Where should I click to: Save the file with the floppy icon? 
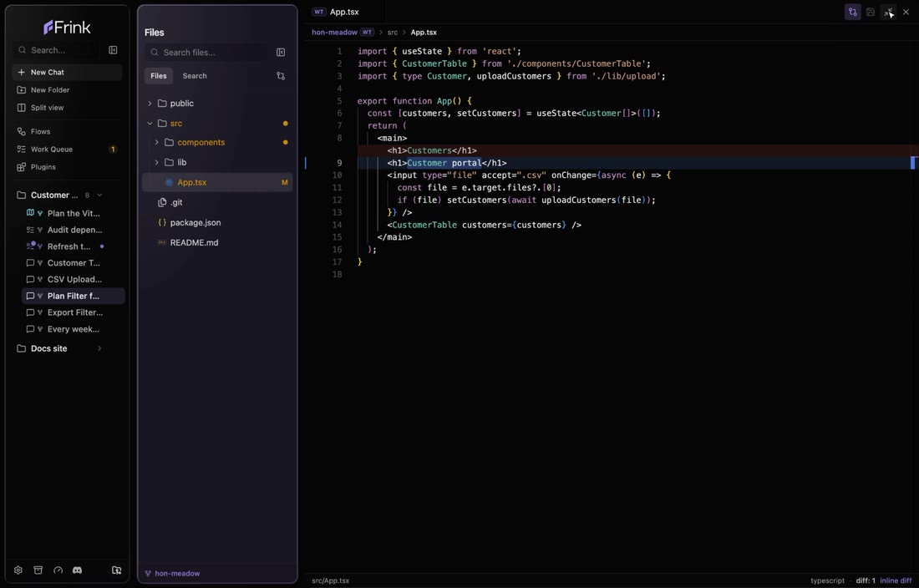point(871,12)
